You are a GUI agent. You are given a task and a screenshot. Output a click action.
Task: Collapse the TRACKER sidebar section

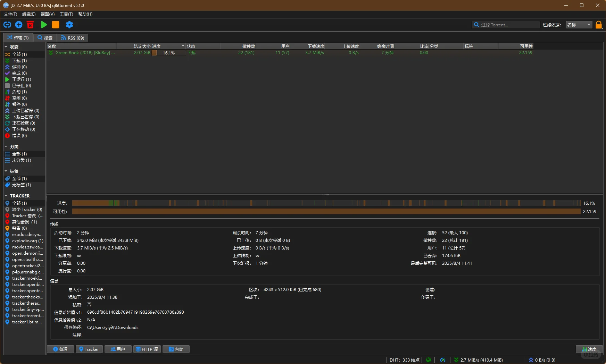click(x=6, y=196)
